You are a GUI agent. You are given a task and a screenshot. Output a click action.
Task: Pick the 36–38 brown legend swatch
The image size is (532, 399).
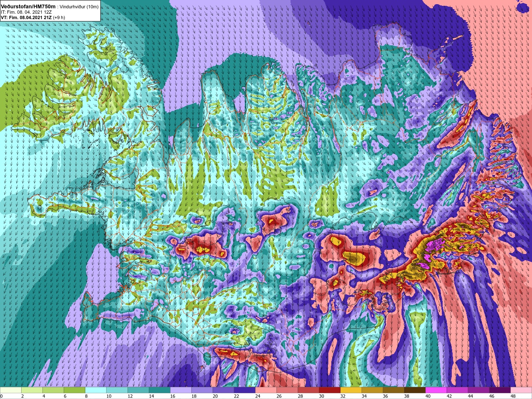click(393, 390)
